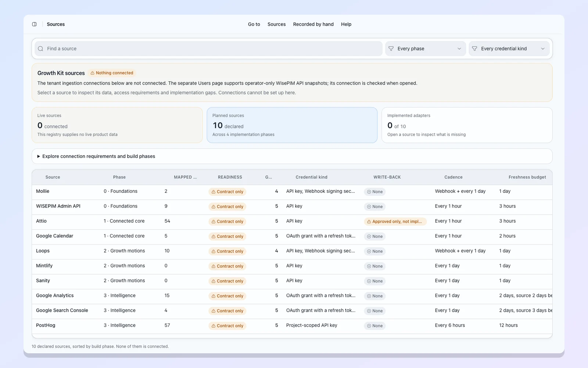Select the Planned sources card
The height and width of the screenshot is (368, 588).
292,125
